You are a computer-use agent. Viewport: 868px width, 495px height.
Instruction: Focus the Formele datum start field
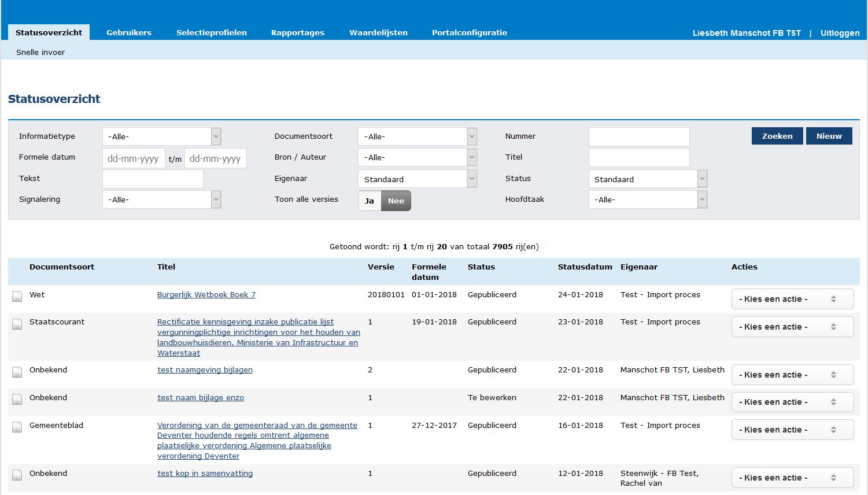click(x=133, y=158)
